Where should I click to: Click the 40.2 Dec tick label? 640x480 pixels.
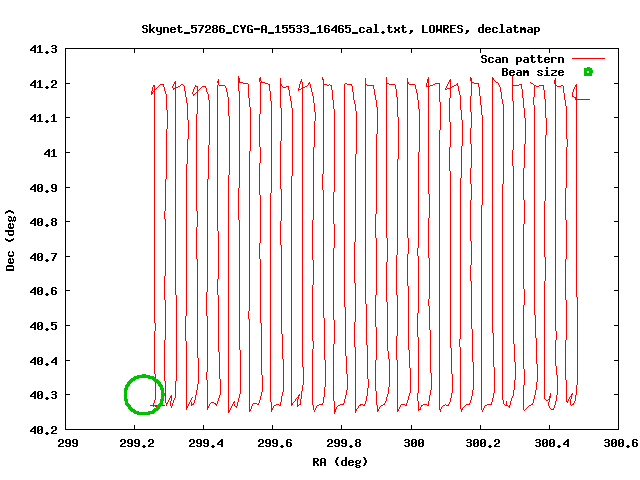coord(44,430)
